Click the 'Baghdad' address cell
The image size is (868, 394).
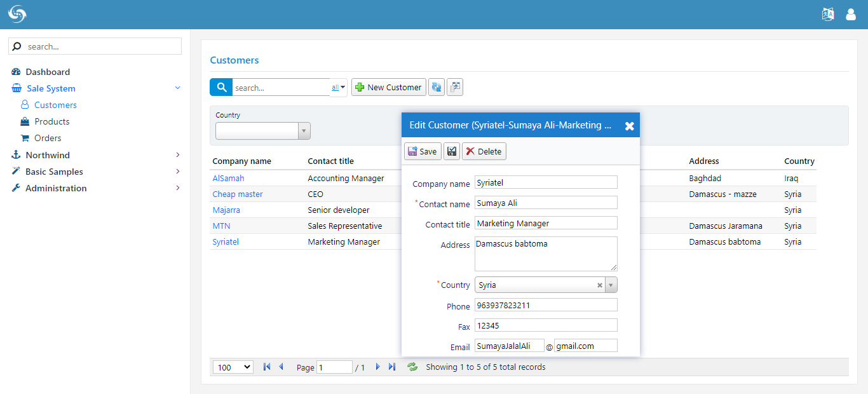coord(705,179)
